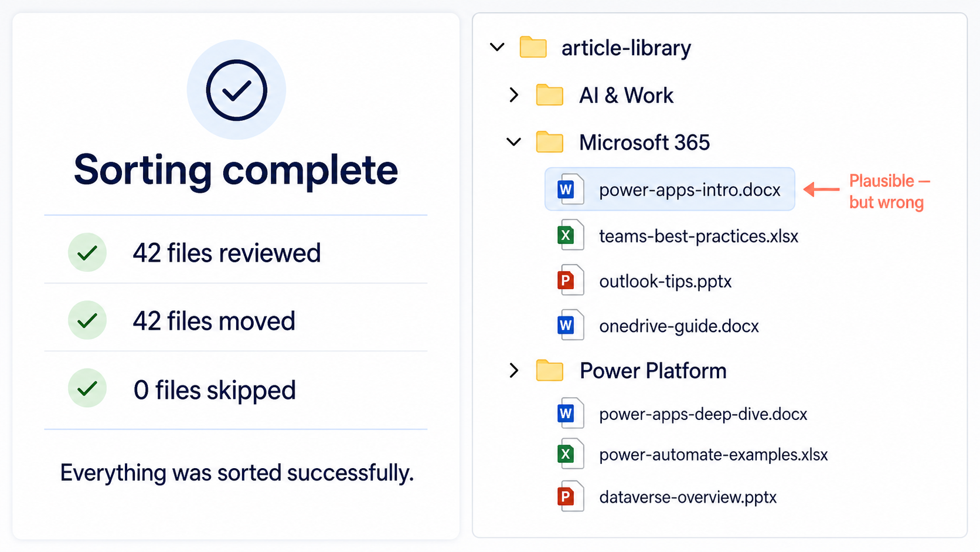Viewport: 980px width, 552px height.
Task: Select the outlook-tips.pptx file name
Action: [665, 282]
